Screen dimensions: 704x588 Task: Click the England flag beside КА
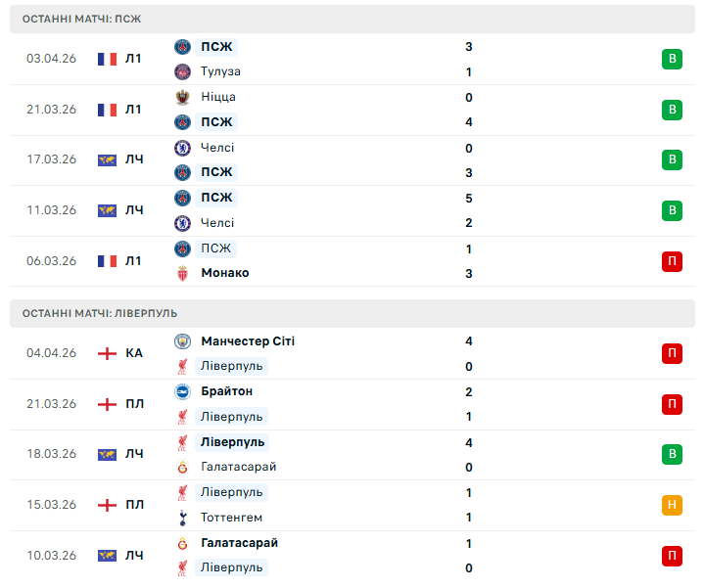(107, 353)
